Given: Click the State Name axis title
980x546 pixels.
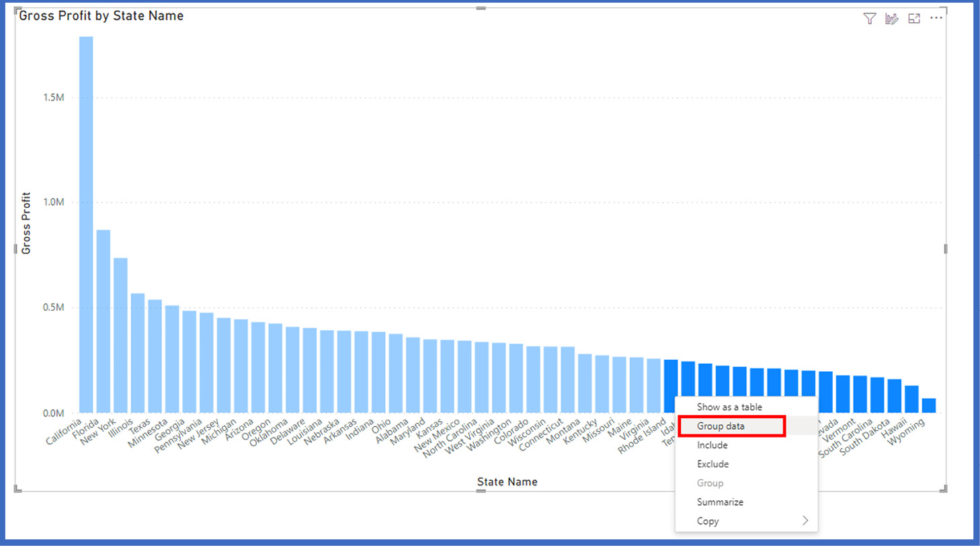Looking at the screenshot, I should (507, 481).
